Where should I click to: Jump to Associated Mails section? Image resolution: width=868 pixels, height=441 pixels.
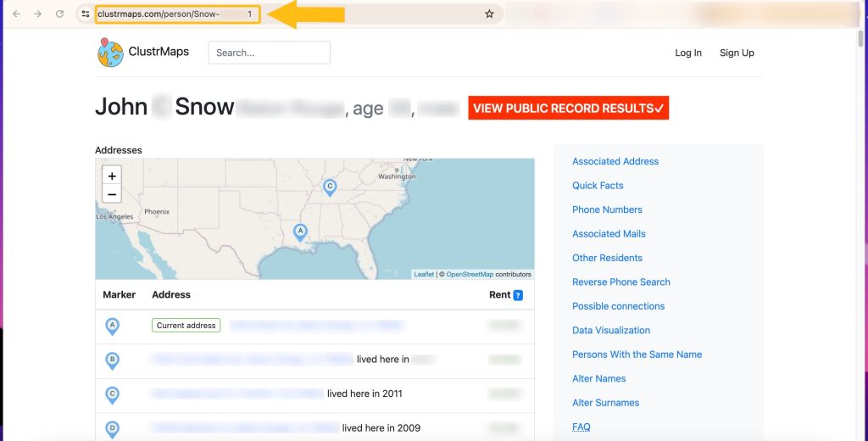tap(609, 234)
